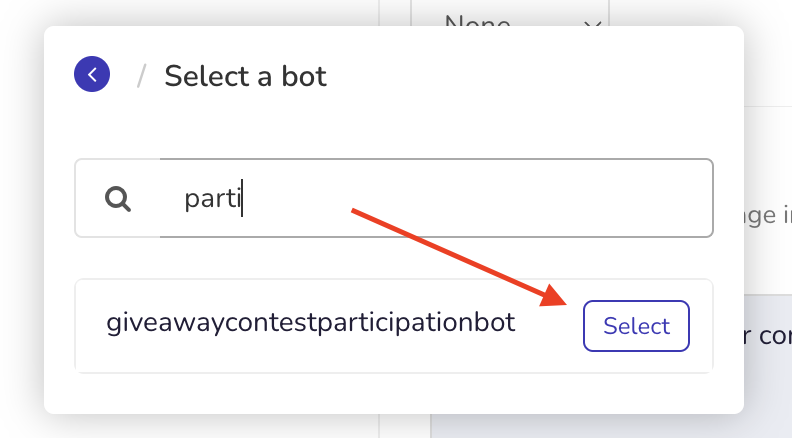The height and width of the screenshot is (438, 792).
Task: Go back using the blue arrow button
Action: tap(92, 74)
